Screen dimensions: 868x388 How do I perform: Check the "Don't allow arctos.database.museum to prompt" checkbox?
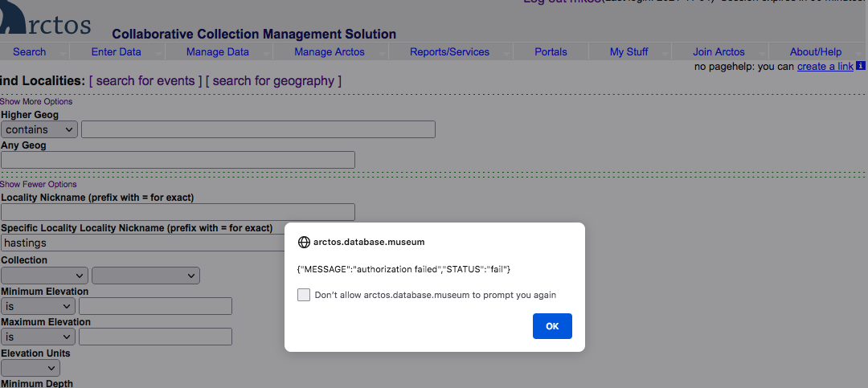click(x=303, y=295)
